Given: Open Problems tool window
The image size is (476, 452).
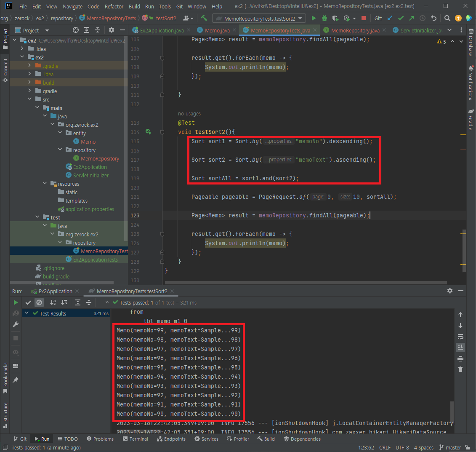Looking at the screenshot, I should coord(100,439).
